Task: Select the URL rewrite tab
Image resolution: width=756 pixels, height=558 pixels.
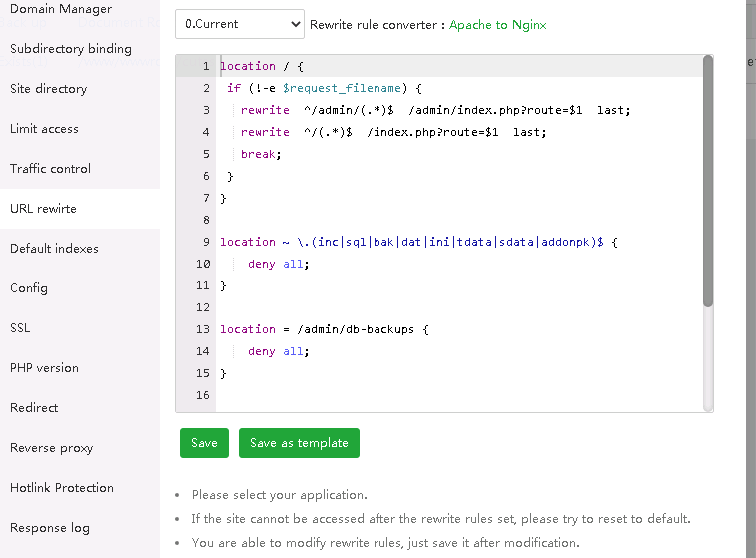Action: point(43,209)
